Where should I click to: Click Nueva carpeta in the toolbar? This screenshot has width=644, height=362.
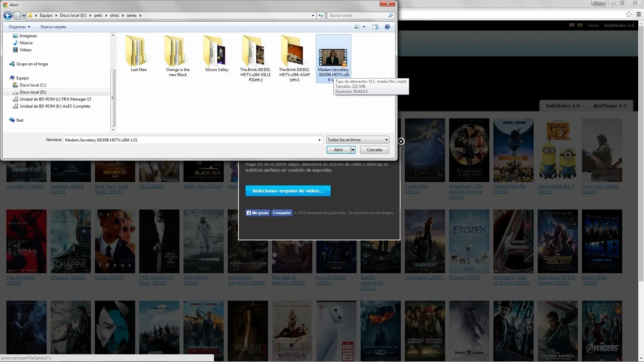pos(53,27)
